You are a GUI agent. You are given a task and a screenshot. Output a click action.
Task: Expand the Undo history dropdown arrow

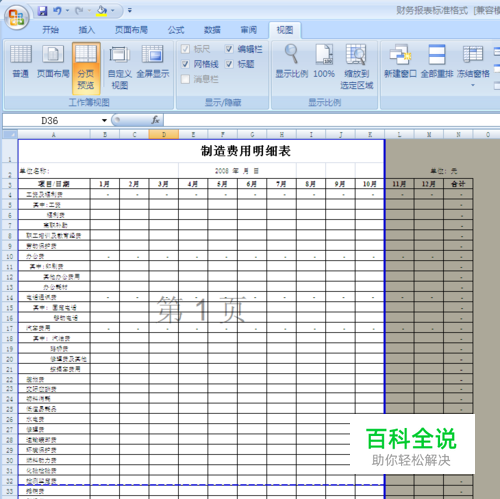(67, 11)
